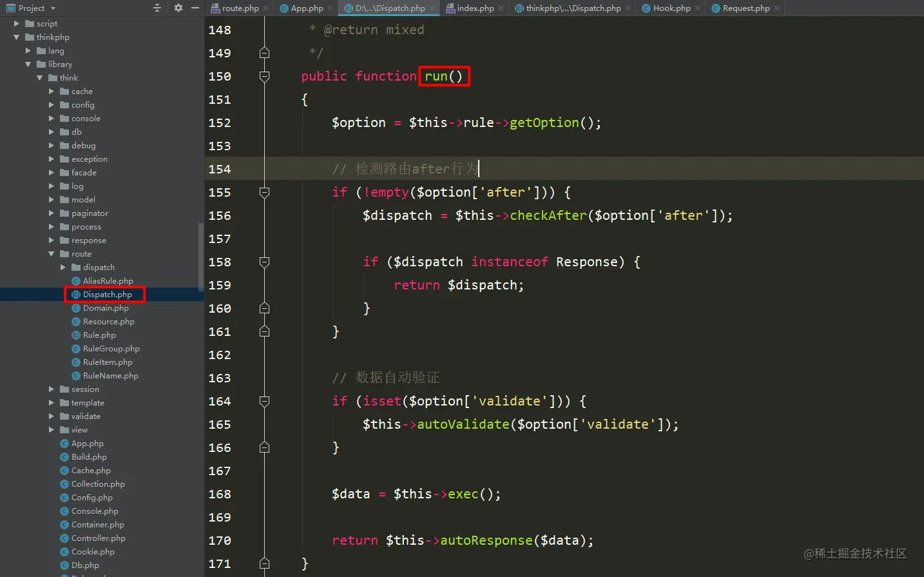Screen dimensions: 924x577
Task: Expand the validate folder
Action: [52, 416]
